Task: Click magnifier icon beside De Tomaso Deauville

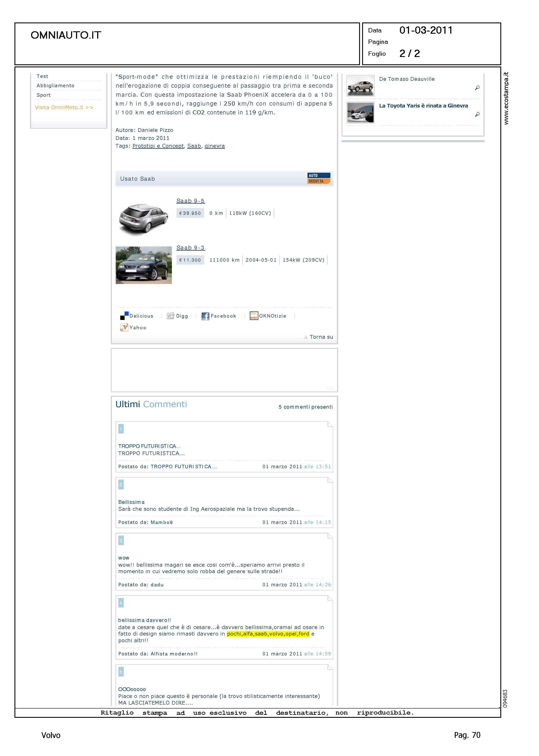Action: 477,88
